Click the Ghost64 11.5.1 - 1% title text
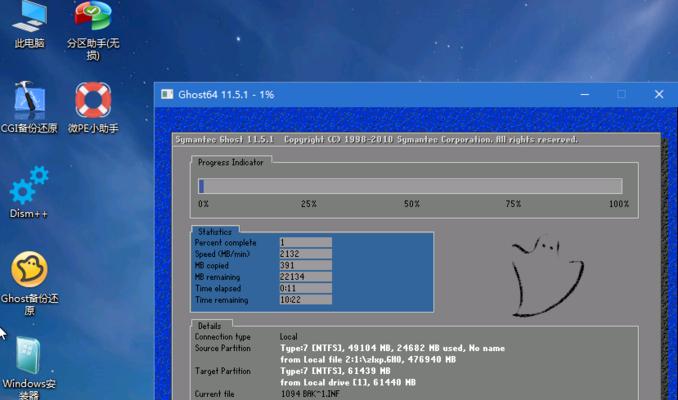This screenshot has height=400, width=678. click(226, 95)
